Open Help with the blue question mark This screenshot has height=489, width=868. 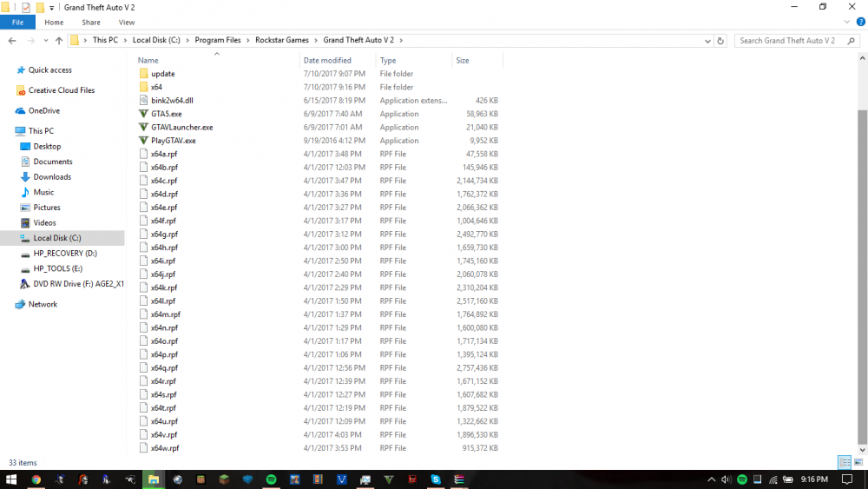(860, 23)
